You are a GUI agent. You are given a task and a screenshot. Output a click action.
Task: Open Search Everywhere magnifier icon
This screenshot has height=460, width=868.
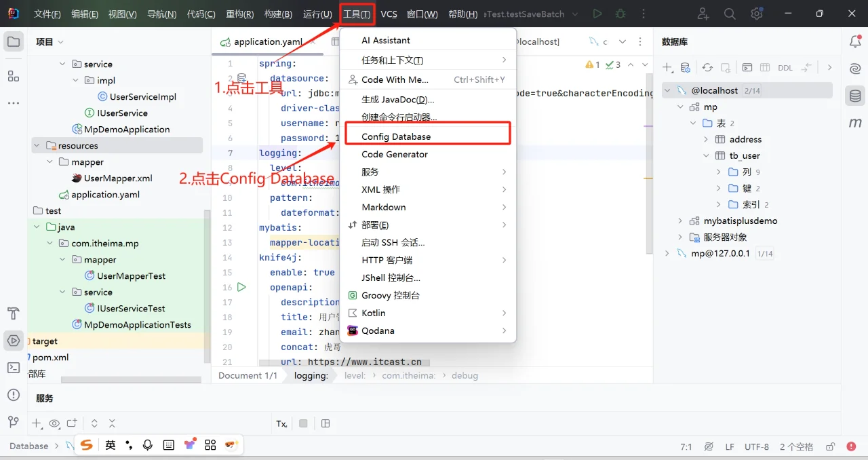point(730,14)
